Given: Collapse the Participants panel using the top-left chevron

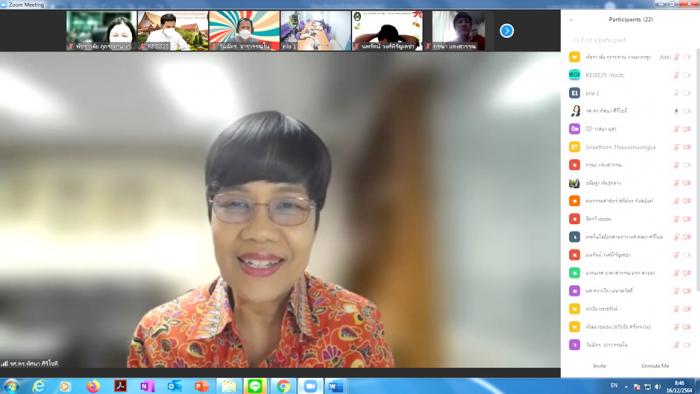Looking at the screenshot, I should (x=571, y=20).
